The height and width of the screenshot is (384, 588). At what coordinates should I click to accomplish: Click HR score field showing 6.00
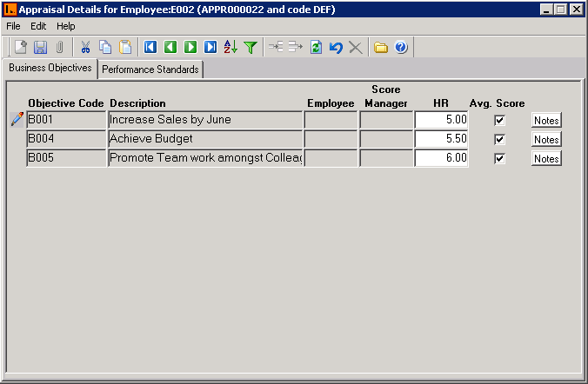tap(442, 158)
